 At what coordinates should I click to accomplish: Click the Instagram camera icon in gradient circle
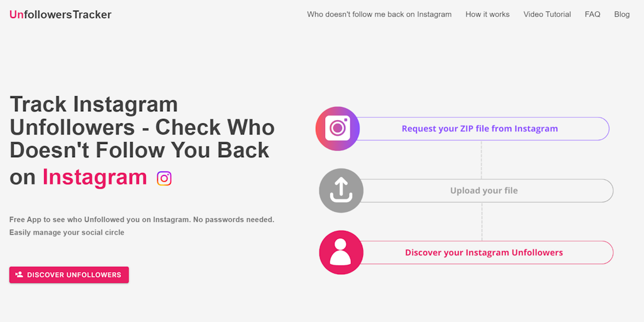338,128
